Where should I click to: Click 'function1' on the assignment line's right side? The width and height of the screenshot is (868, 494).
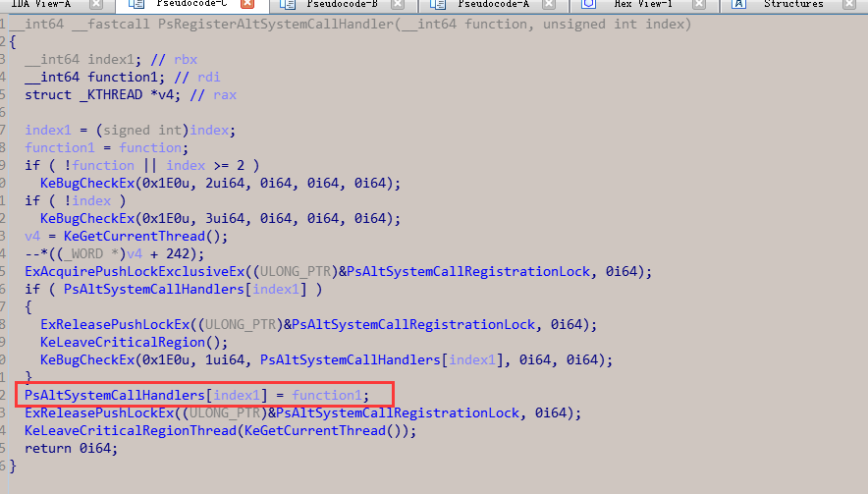[327, 396]
